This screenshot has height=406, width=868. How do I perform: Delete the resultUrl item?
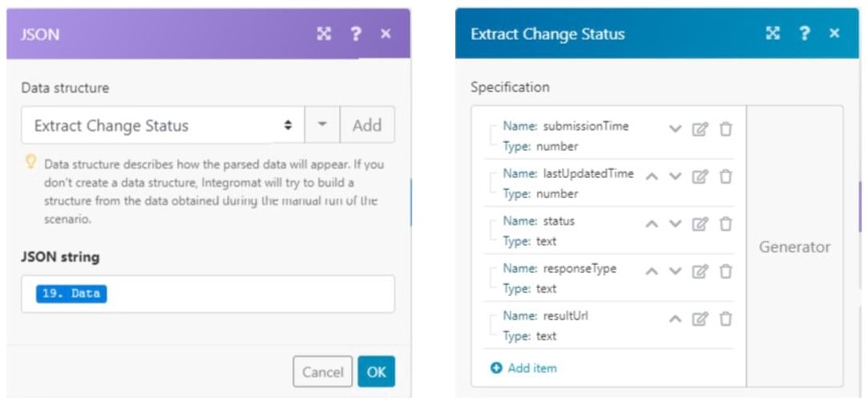[x=725, y=319]
